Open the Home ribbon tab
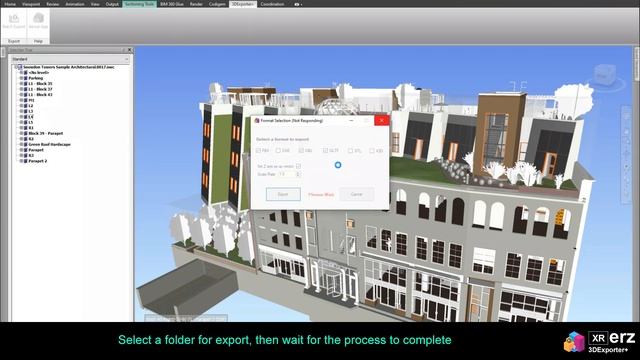Screen dimensions: 640x360 tap(10, 4)
